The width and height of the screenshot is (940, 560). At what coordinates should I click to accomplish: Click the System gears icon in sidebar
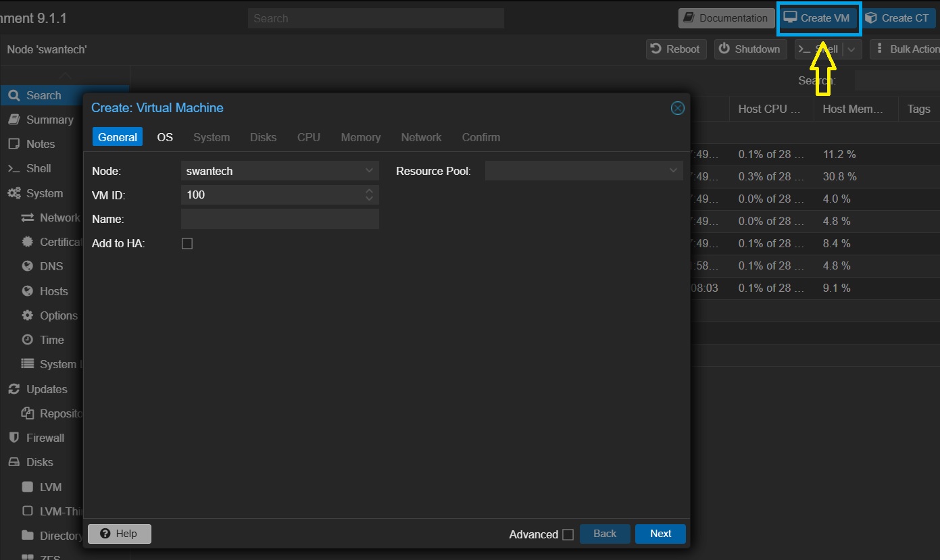(14, 193)
